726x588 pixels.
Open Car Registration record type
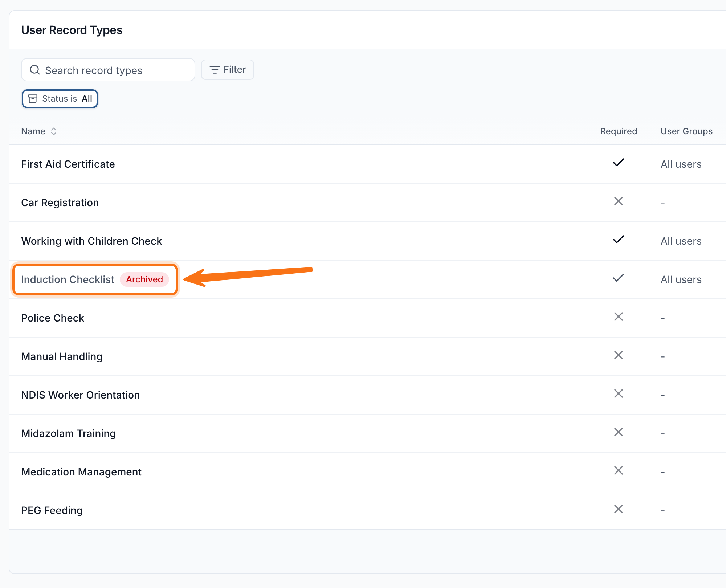[60, 203]
